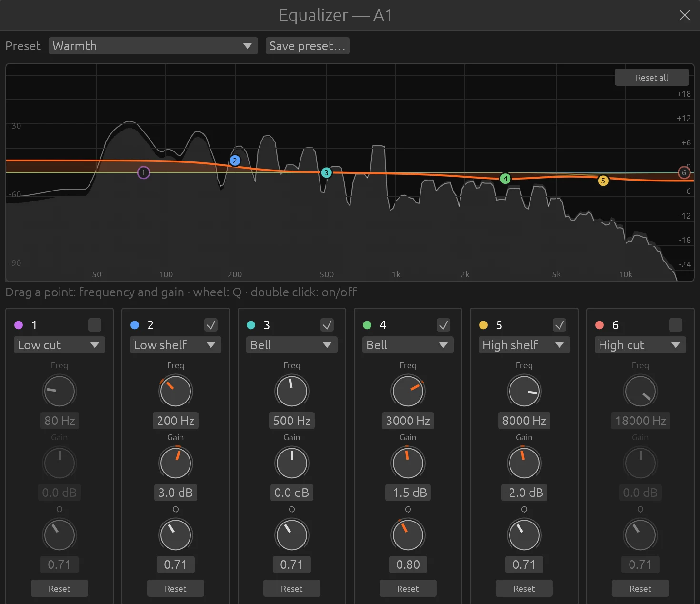
Task: Disable band 4 checkbox
Action: pyautogui.click(x=443, y=325)
